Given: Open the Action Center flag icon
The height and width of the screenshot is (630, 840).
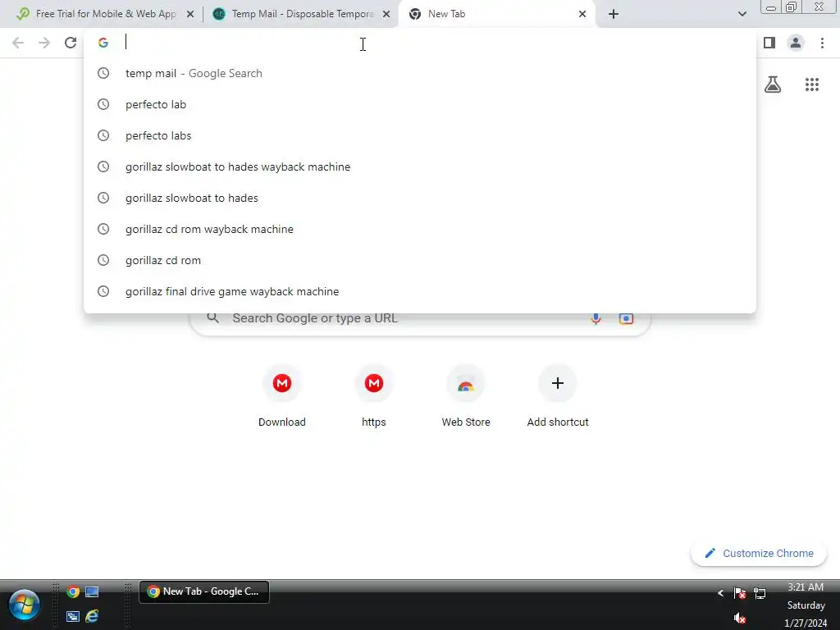Looking at the screenshot, I should point(740,593).
